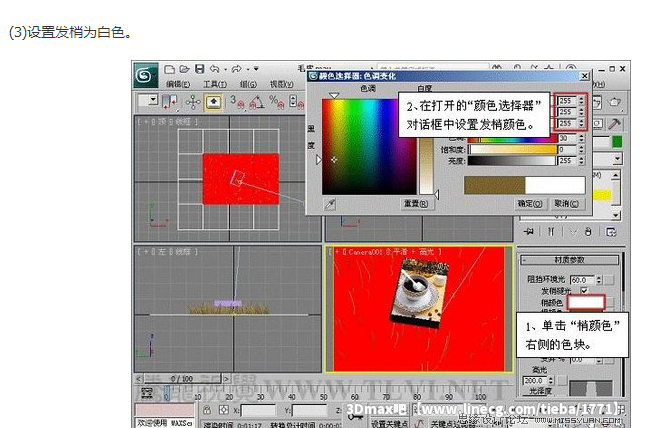Click the Show End Result toggle icon
The image size is (658, 428).
coord(551,232)
